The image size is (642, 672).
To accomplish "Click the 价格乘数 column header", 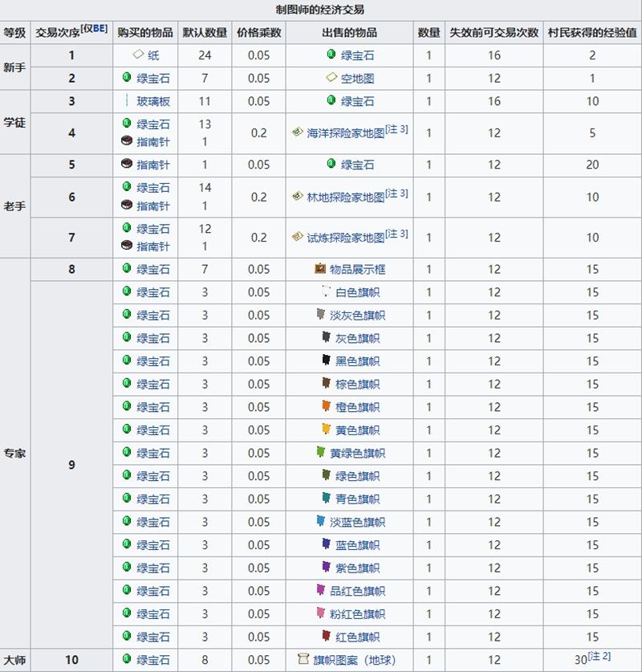I will coord(258,33).
